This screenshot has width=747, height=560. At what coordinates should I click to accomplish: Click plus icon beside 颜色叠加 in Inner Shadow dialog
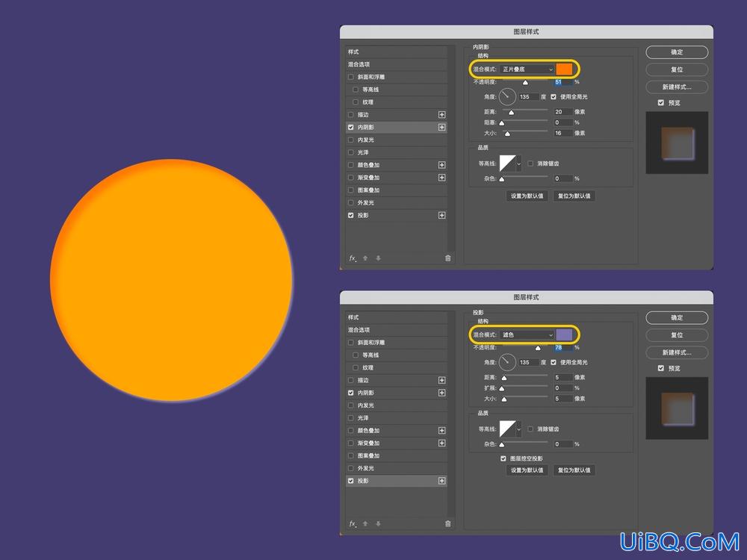[x=441, y=165]
